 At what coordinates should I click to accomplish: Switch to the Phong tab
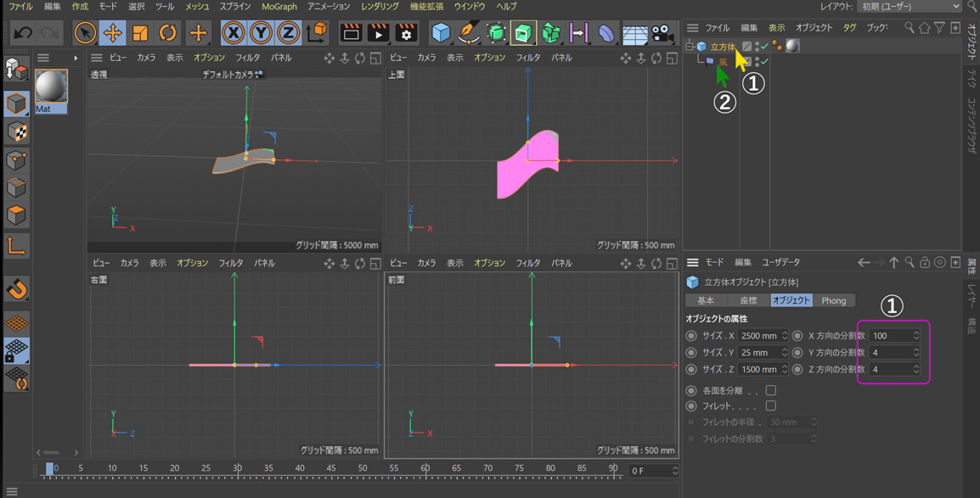tap(833, 300)
